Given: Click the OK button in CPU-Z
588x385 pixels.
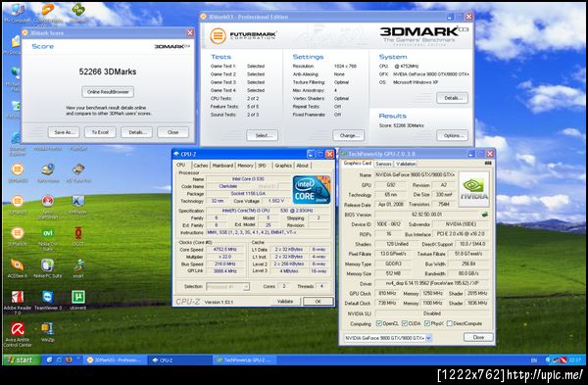Looking at the screenshot, I should click(x=318, y=301).
